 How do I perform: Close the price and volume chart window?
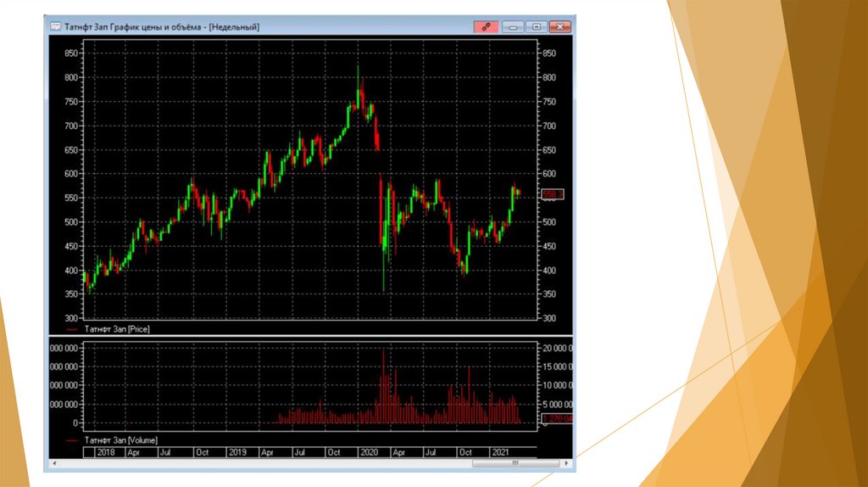(560, 27)
